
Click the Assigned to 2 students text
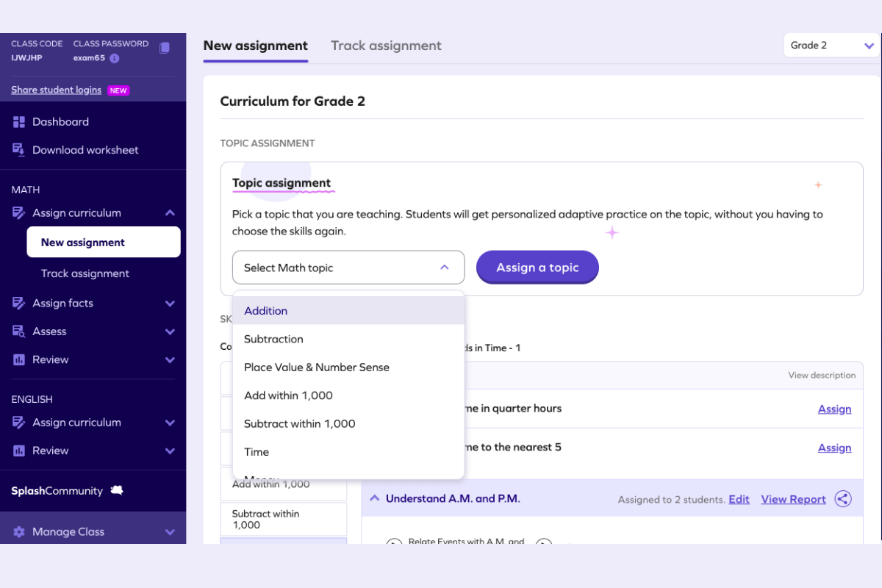(x=671, y=500)
